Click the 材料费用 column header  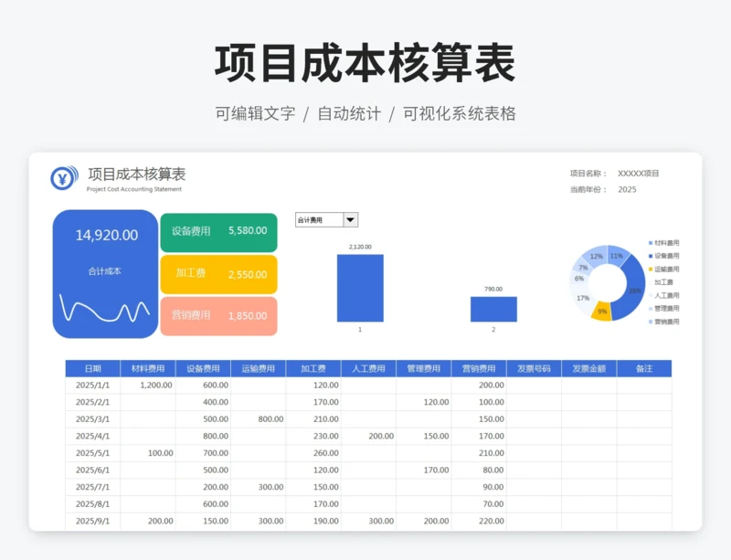148,368
